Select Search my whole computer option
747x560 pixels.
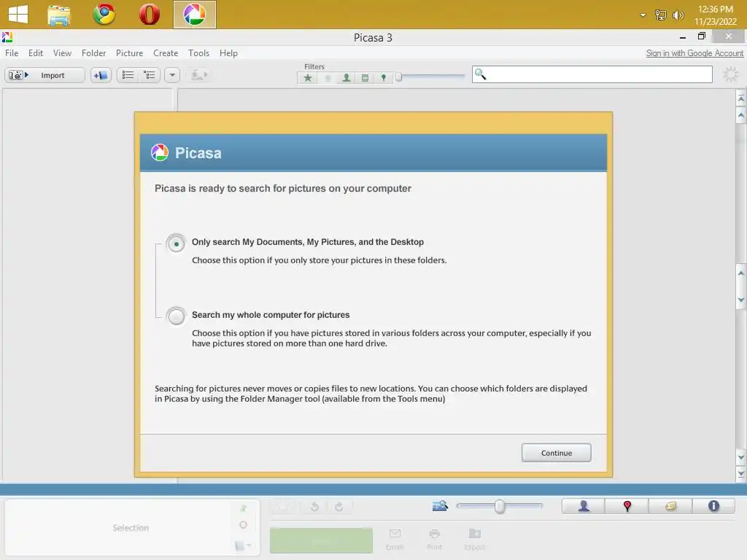point(177,316)
